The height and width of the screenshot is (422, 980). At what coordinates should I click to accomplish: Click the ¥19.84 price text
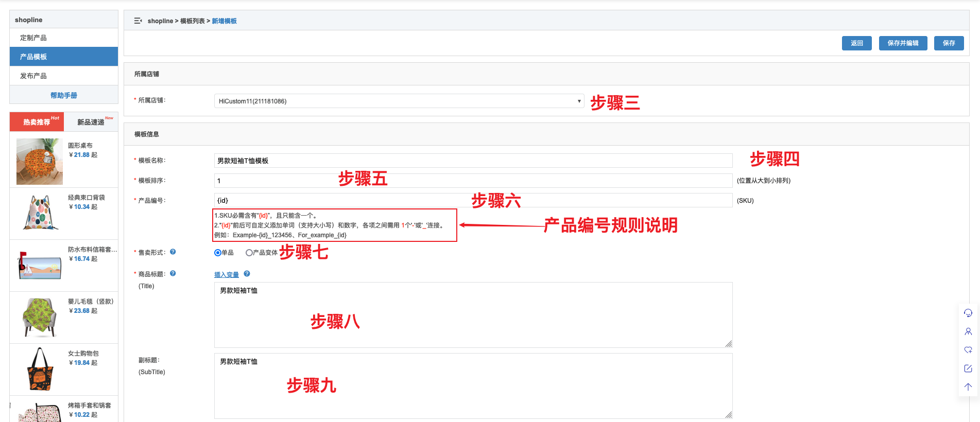coord(83,363)
